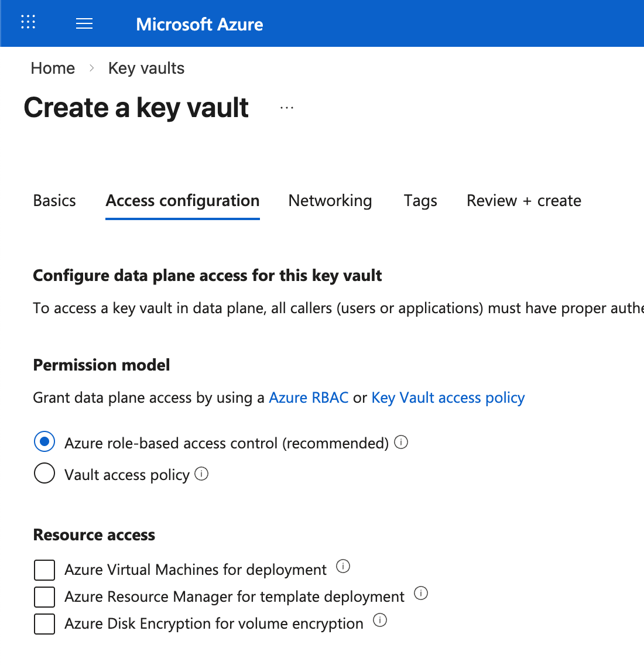Show info for Azure Disk Encryption option
The height and width of the screenshot is (665, 644).
380,620
